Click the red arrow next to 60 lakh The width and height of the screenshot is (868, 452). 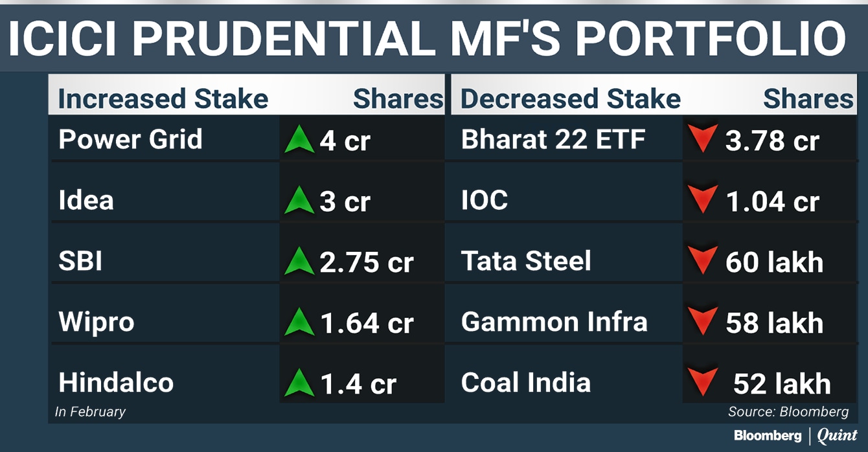[x=703, y=261]
